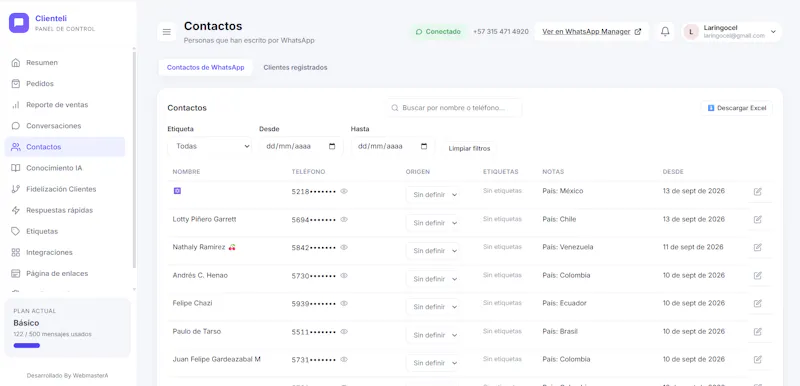The height and width of the screenshot is (386, 800).
Task: Open Respuestas rápidas section
Action: (x=64, y=210)
